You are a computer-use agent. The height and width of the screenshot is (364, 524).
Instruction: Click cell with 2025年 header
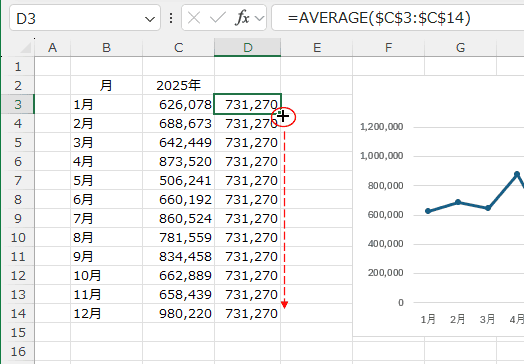178,86
